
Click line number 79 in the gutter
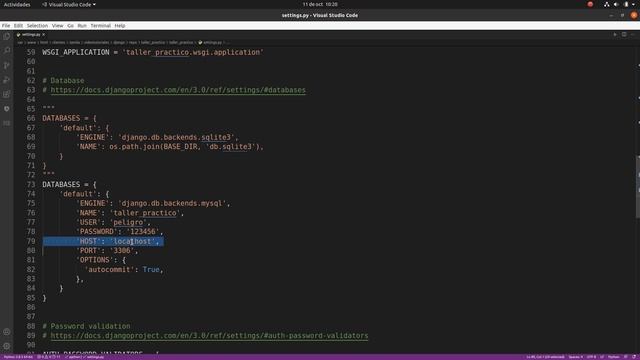coord(31,241)
